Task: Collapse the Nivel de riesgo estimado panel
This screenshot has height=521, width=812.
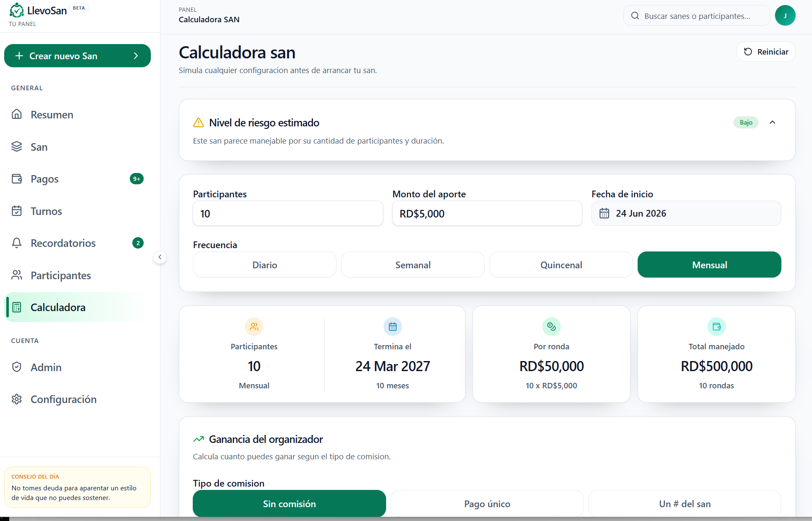Action: click(773, 122)
